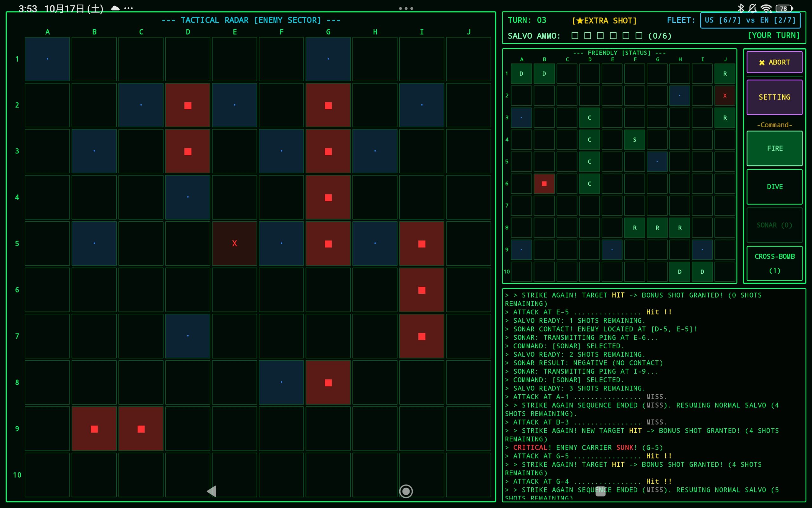Tap the hit marker on friendly B-6
The image size is (812, 508).
tap(544, 184)
